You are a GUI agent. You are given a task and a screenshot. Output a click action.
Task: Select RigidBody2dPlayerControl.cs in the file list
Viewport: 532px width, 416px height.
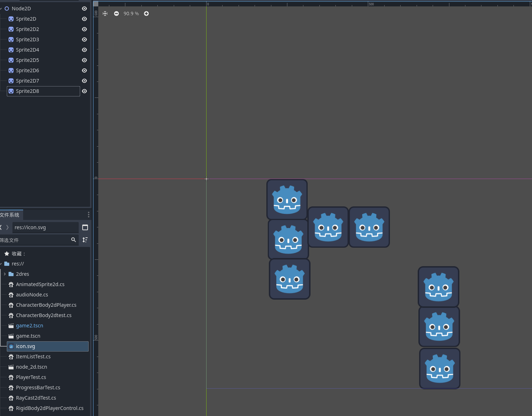(50, 408)
